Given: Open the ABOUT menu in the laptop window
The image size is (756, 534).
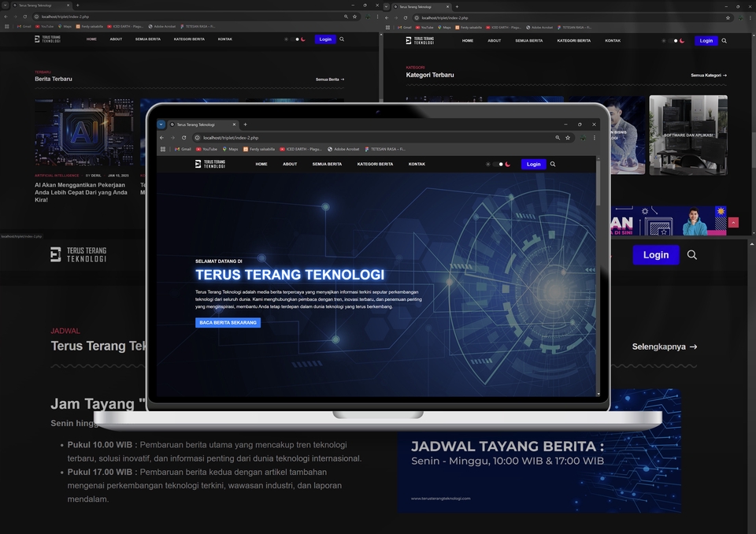Looking at the screenshot, I should coord(290,164).
